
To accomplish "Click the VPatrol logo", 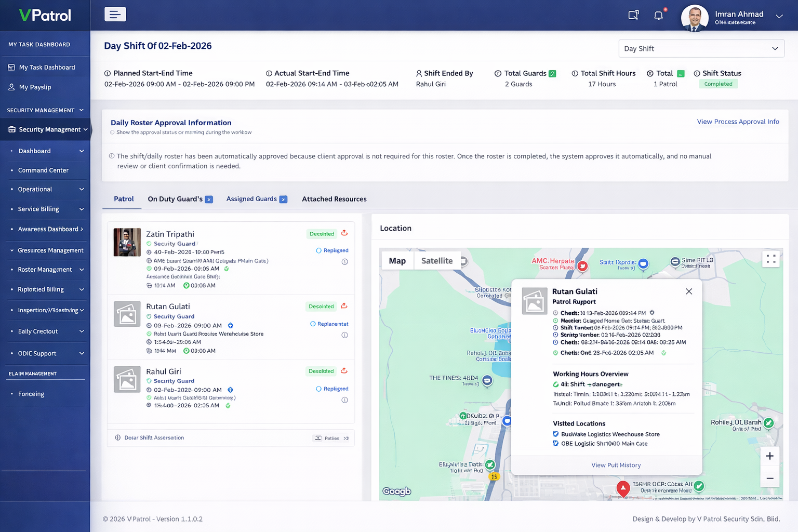I will coord(44,15).
